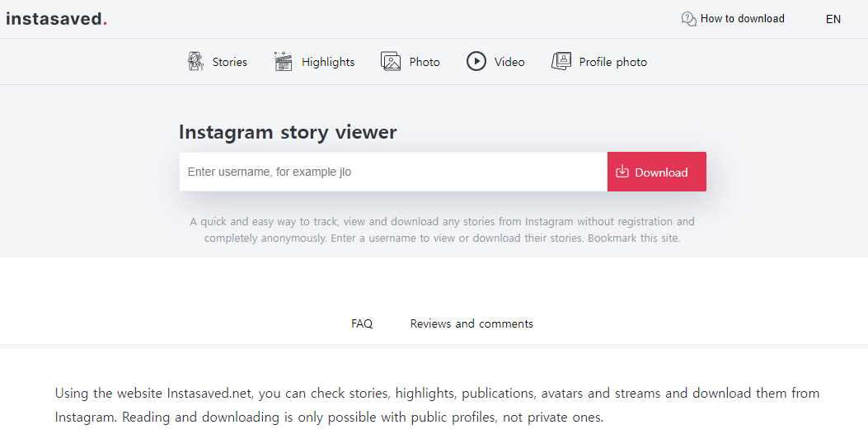Select the FAQ tab
Viewport: 868px width, 439px height.
362,323
